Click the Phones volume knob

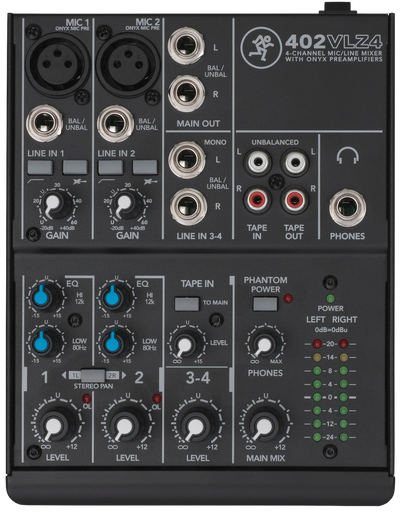265,345
